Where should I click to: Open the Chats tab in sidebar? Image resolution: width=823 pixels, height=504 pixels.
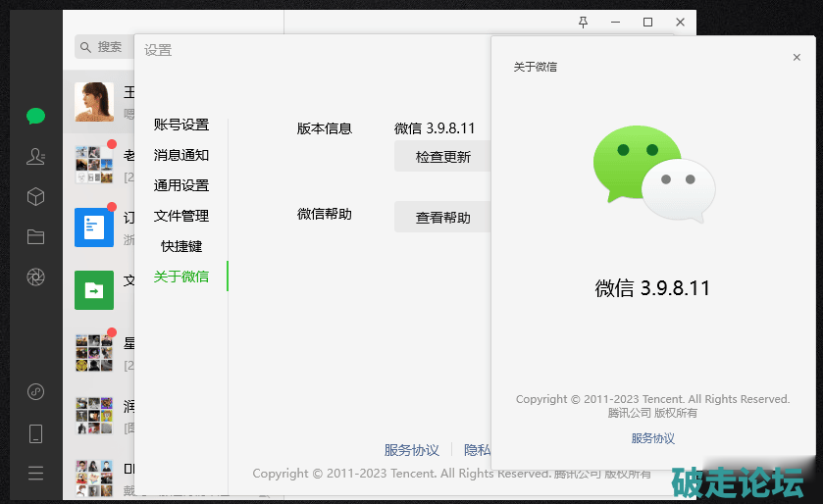click(35, 117)
